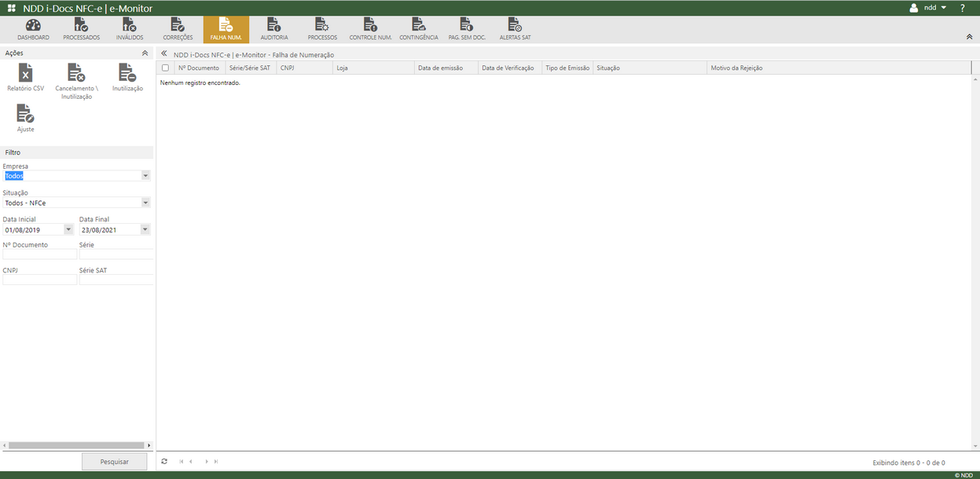Open the Inválidos section

pos(128,28)
